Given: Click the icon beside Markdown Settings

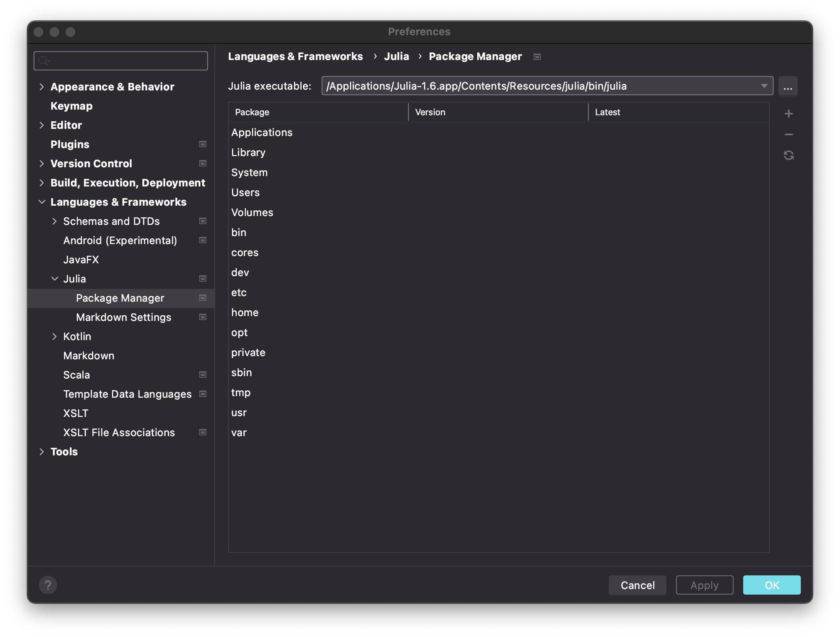Looking at the screenshot, I should point(202,317).
